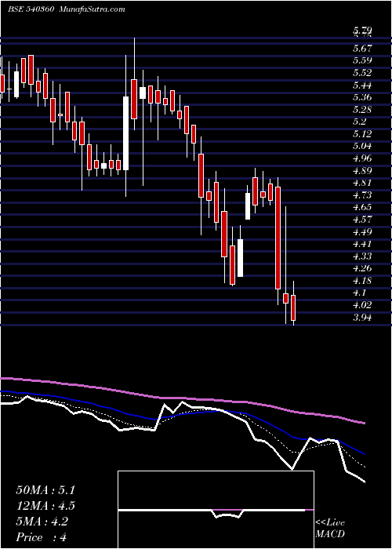Click the 4.73 price axis label
The image size is (392, 549).
point(362,195)
